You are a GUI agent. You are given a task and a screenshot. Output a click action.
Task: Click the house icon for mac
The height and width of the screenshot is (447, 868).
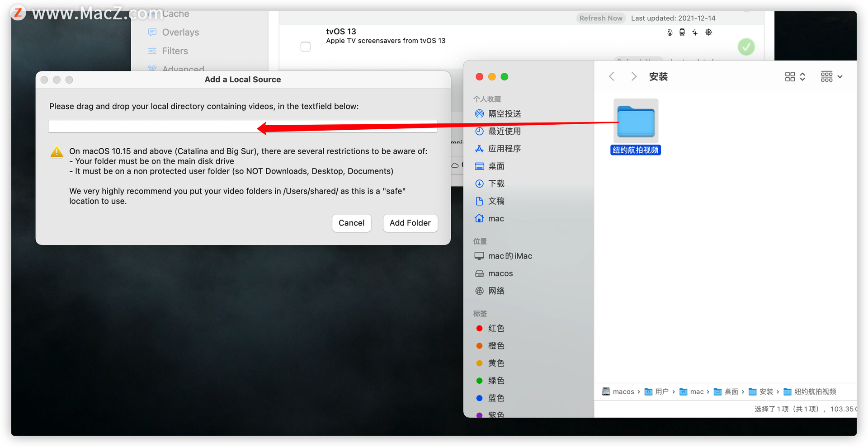479,218
